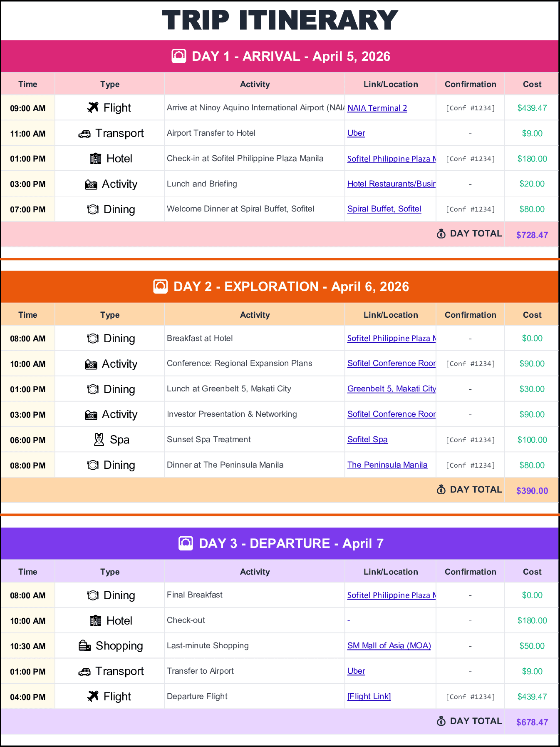Click the airplane icon in the 09:00 AM Flight row
560x747 pixels.
(93, 107)
